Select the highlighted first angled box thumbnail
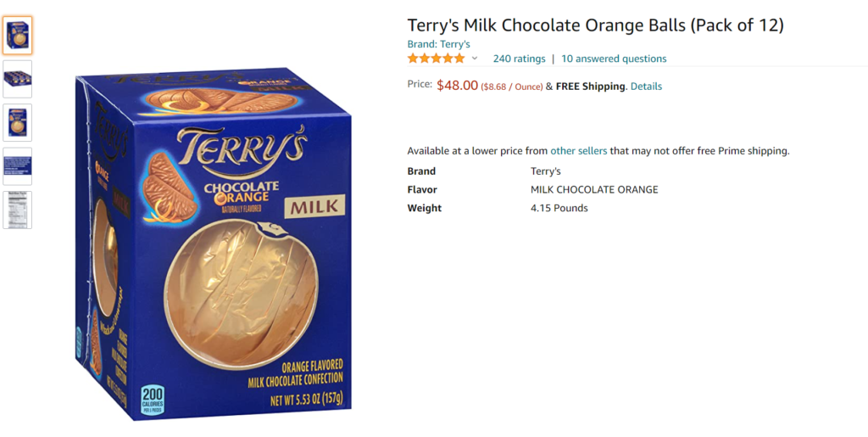The height and width of the screenshot is (437, 868). tap(17, 36)
